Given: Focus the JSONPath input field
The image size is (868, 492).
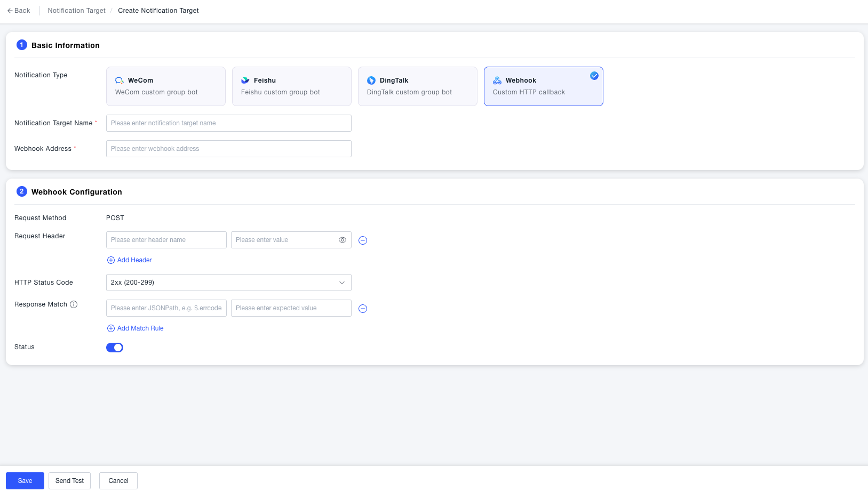Looking at the screenshot, I should [x=166, y=308].
